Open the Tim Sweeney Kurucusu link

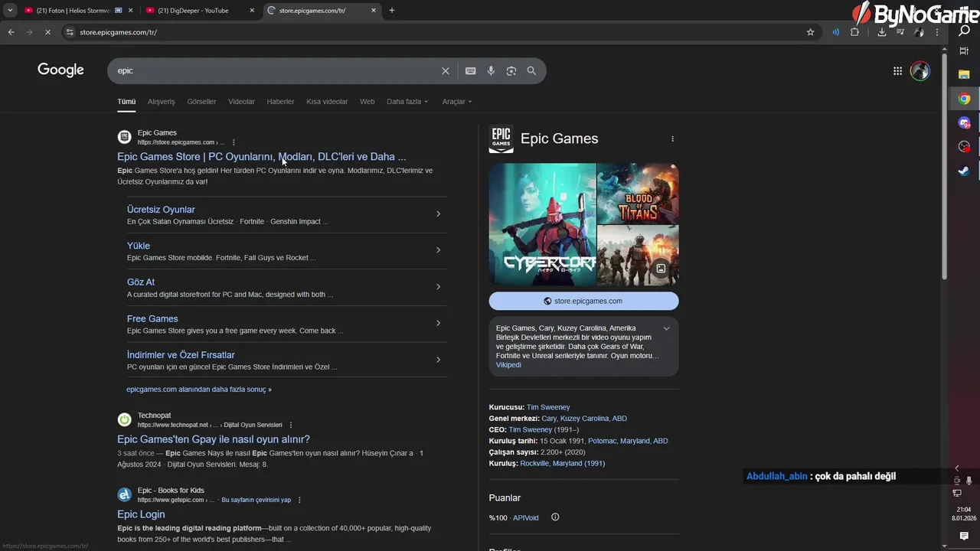[x=548, y=407]
